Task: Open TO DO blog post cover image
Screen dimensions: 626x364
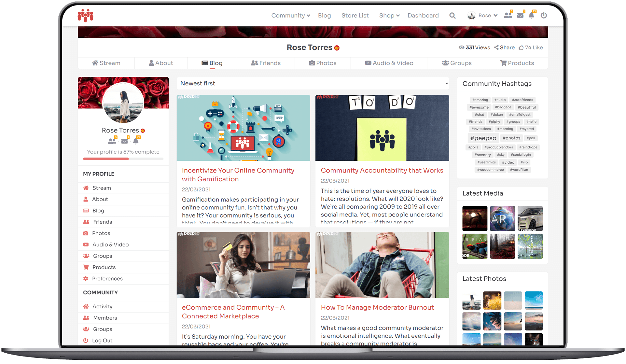Action: pos(382,128)
